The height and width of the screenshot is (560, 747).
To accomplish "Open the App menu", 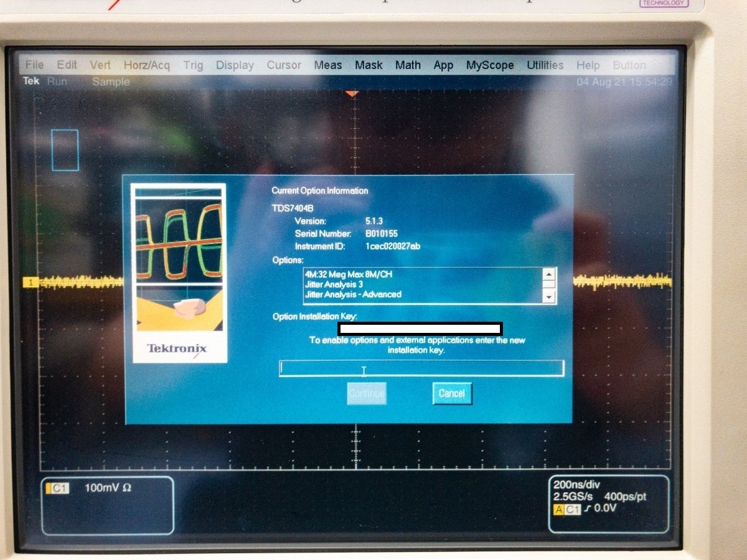I will click(x=443, y=65).
